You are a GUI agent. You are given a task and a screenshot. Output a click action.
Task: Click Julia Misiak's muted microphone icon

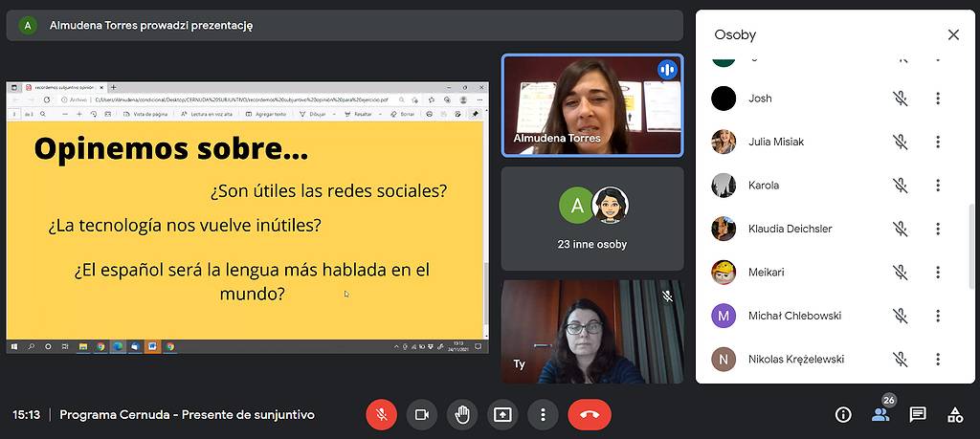click(900, 142)
